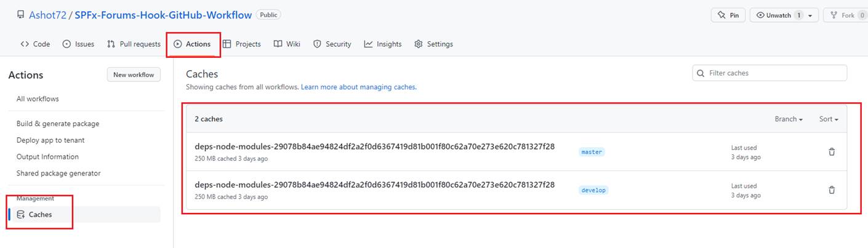Expand the Branch filter dropdown
868x248 pixels.
click(789, 119)
